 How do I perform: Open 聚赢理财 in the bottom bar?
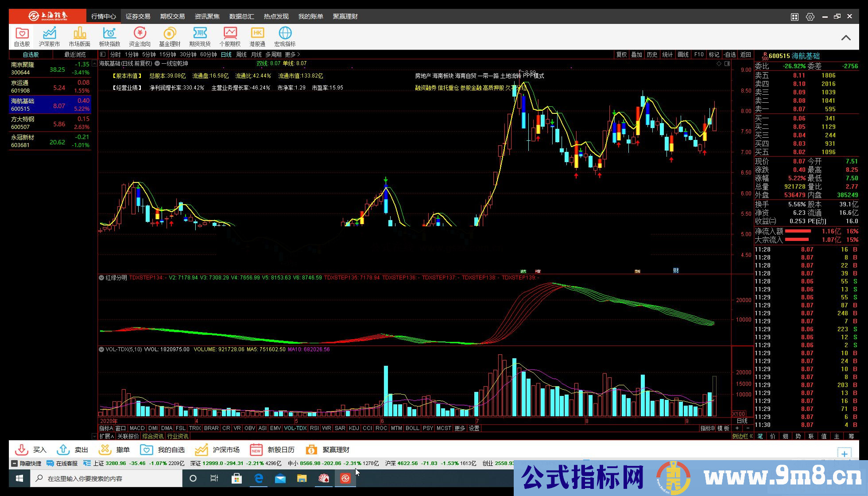327,449
